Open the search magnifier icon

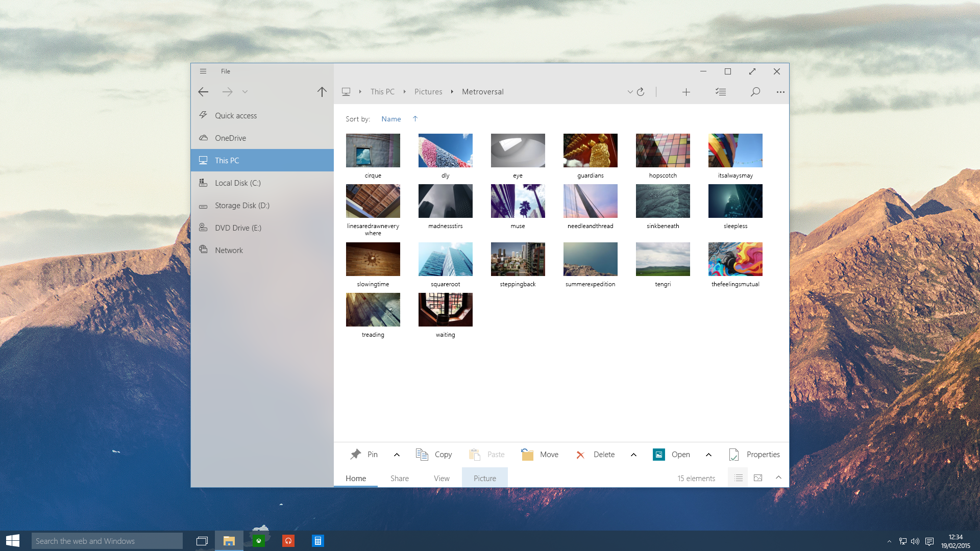point(755,92)
